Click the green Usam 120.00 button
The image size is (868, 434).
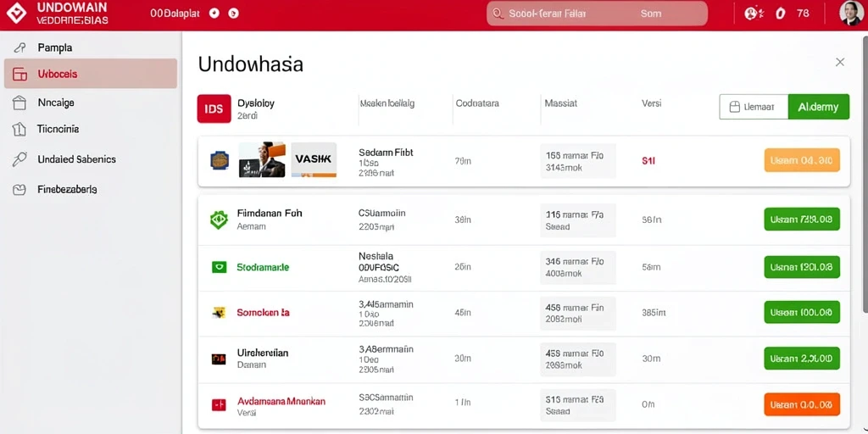tap(802, 267)
